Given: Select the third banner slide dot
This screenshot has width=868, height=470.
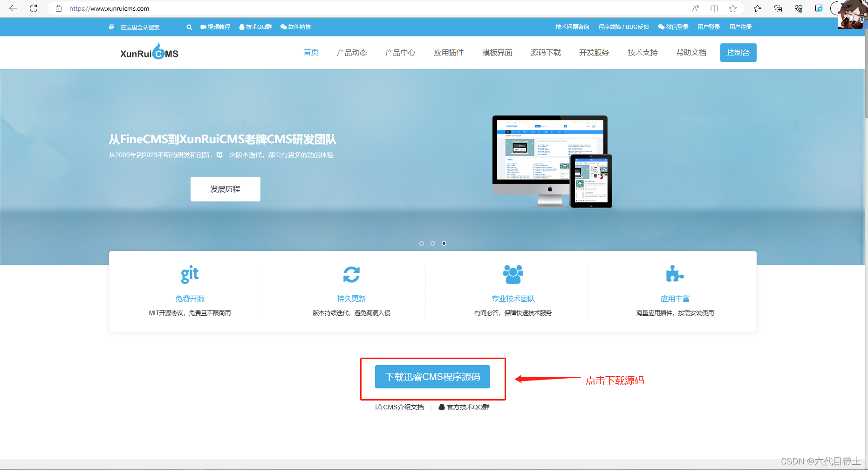Looking at the screenshot, I should click(x=444, y=243).
